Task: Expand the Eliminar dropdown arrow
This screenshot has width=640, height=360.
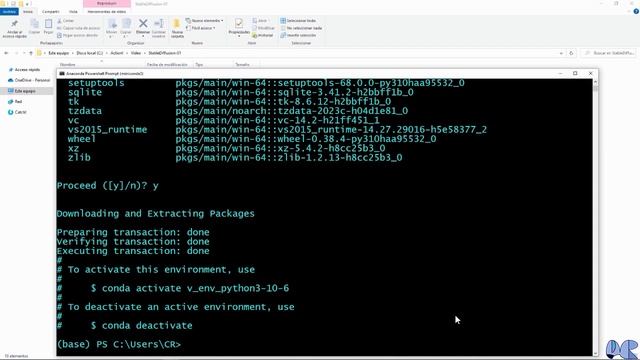Action: (x=143, y=36)
